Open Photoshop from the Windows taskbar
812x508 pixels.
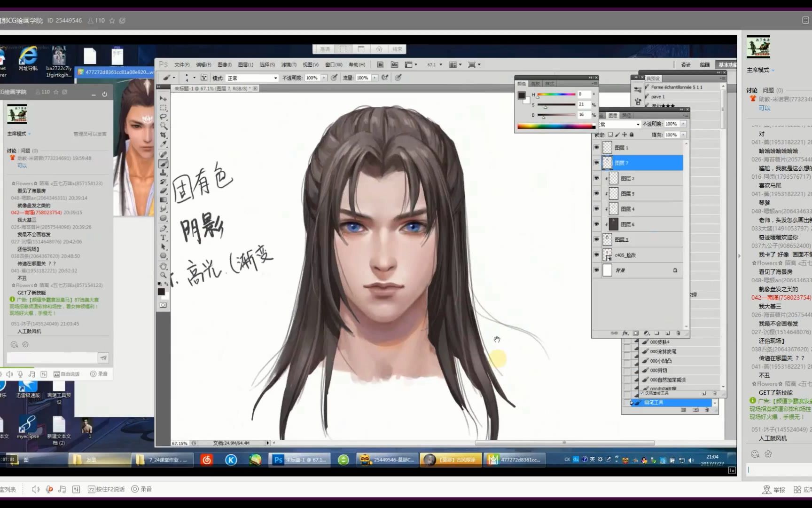click(x=299, y=460)
